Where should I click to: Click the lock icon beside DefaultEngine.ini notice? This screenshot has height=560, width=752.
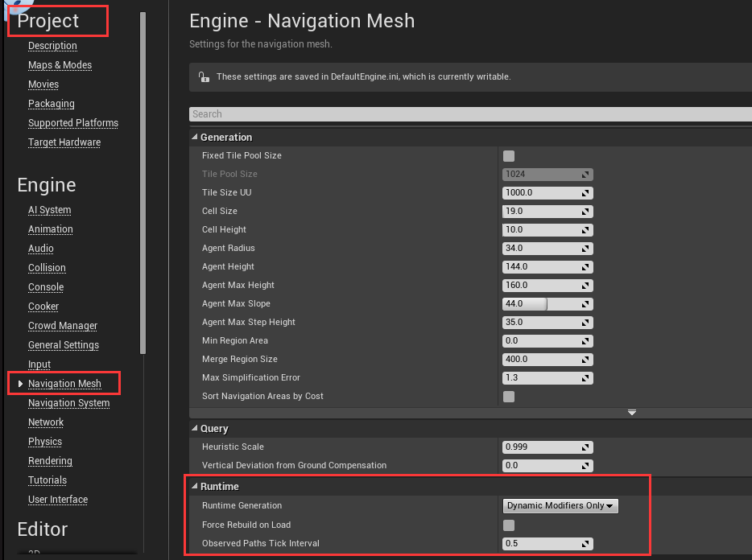pos(204,76)
